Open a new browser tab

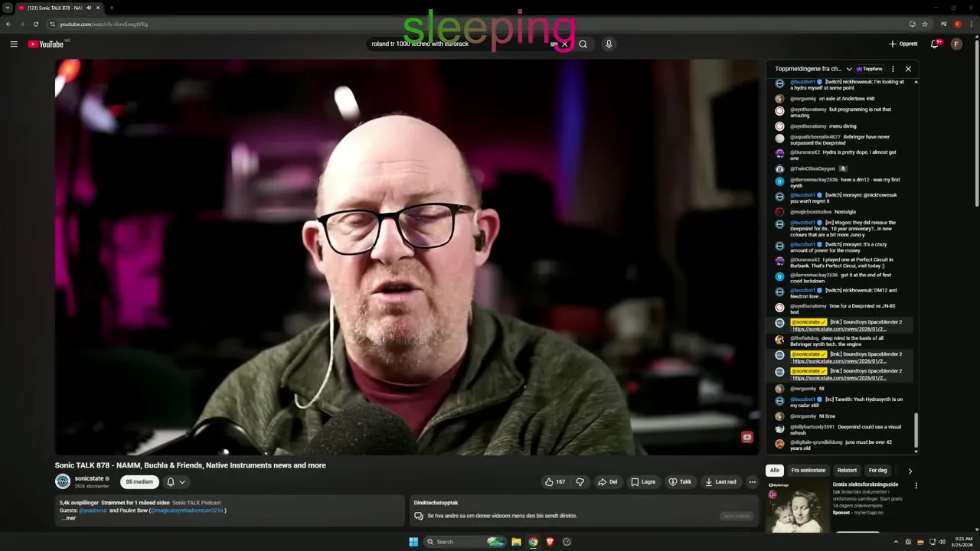112,8
